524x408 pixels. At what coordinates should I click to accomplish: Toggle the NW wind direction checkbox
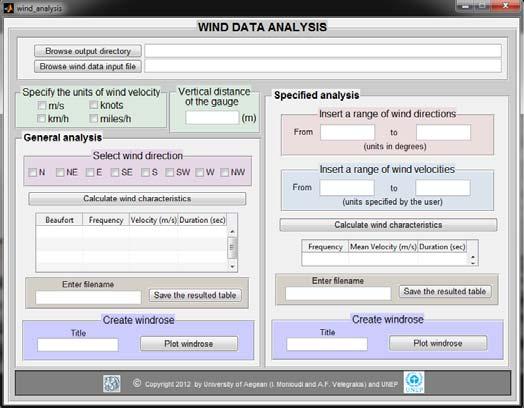(224, 172)
